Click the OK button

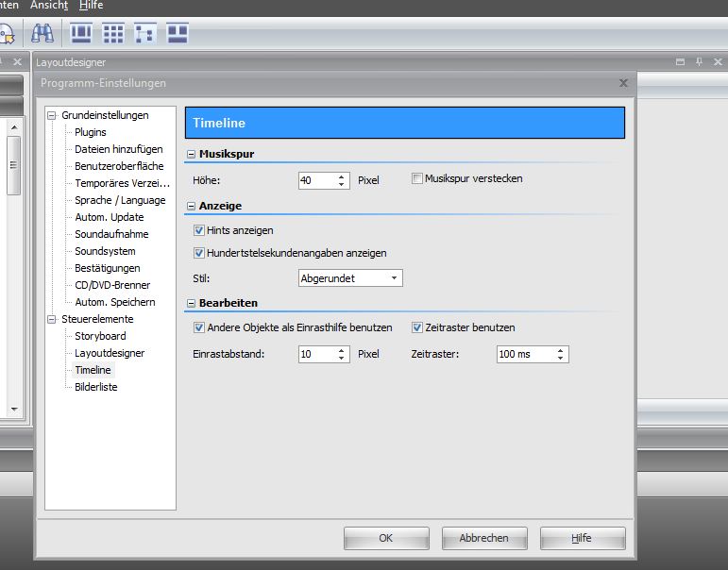(385, 538)
